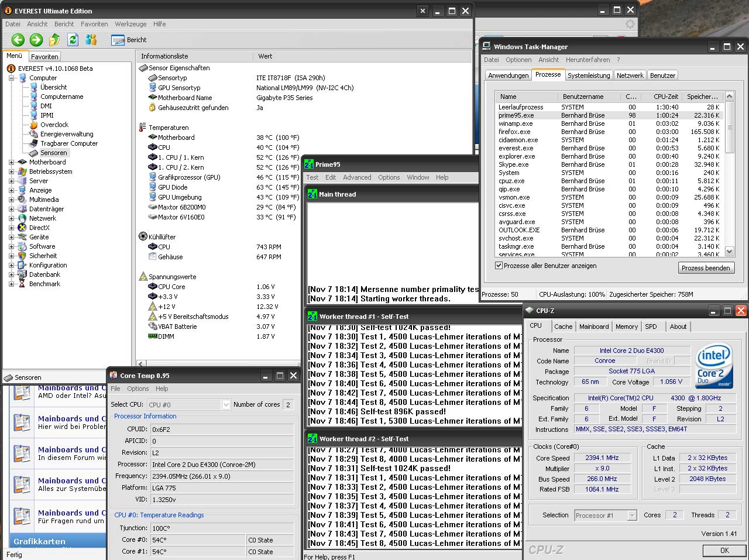Select the Benchmark tree item in EVEREST

point(44,284)
